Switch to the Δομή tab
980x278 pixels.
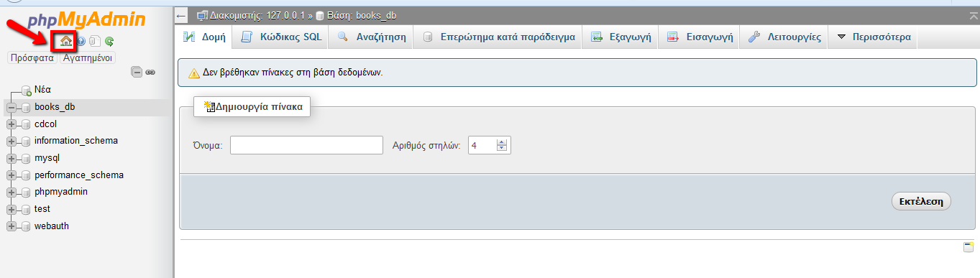[204, 37]
